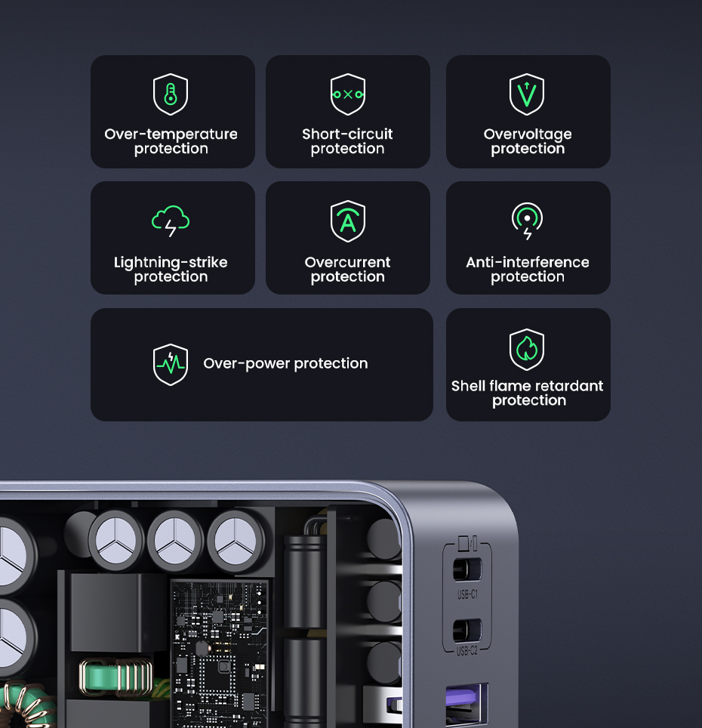Click the over-power pulse shield icon
The image size is (702, 728).
[x=171, y=365]
